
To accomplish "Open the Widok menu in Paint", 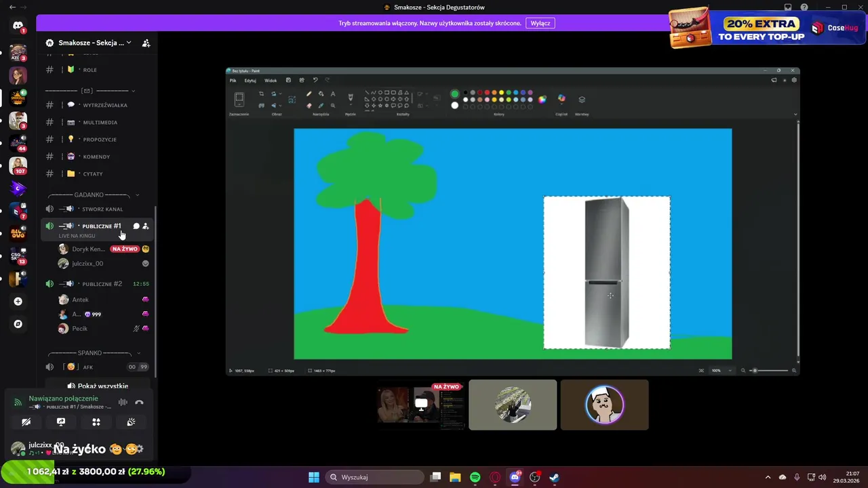I will 271,80.
